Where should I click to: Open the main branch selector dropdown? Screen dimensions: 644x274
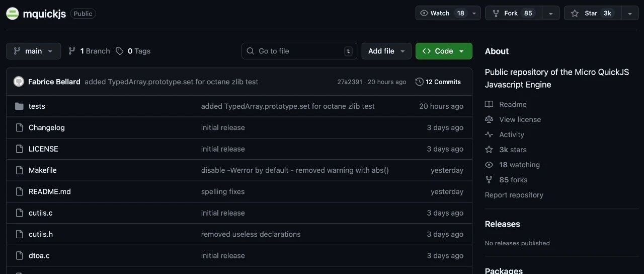[x=34, y=51]
